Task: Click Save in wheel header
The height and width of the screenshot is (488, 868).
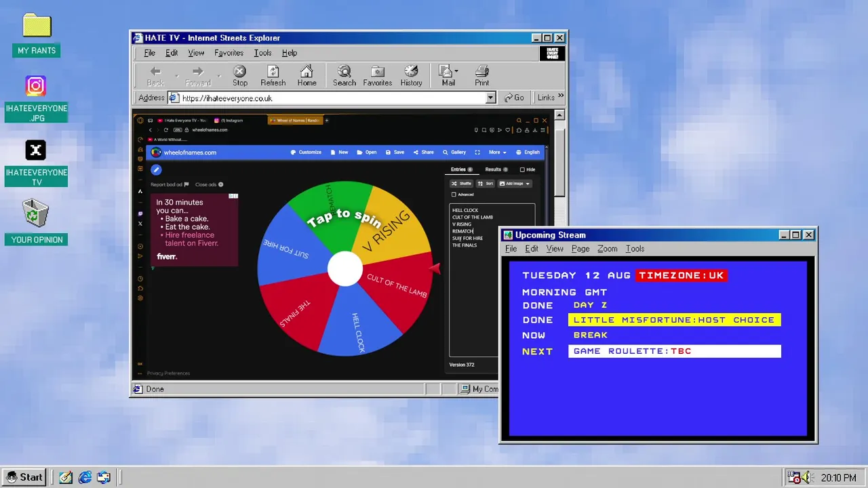Action: [x=395, y=152]
